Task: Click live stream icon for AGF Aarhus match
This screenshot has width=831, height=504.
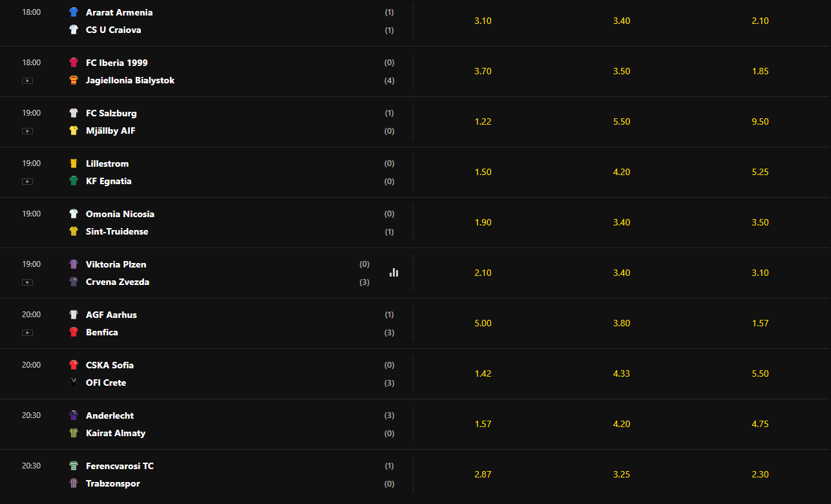Action: 27,333
